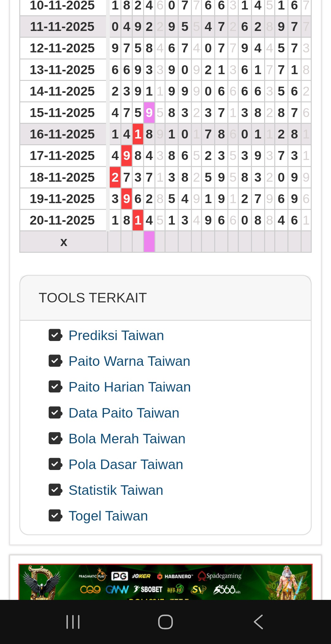The image size is (331, 644).
Task: Click the checkmark icon beside Prediksi Taiwan
Action: pyautogui.click(x=55, y=335)
